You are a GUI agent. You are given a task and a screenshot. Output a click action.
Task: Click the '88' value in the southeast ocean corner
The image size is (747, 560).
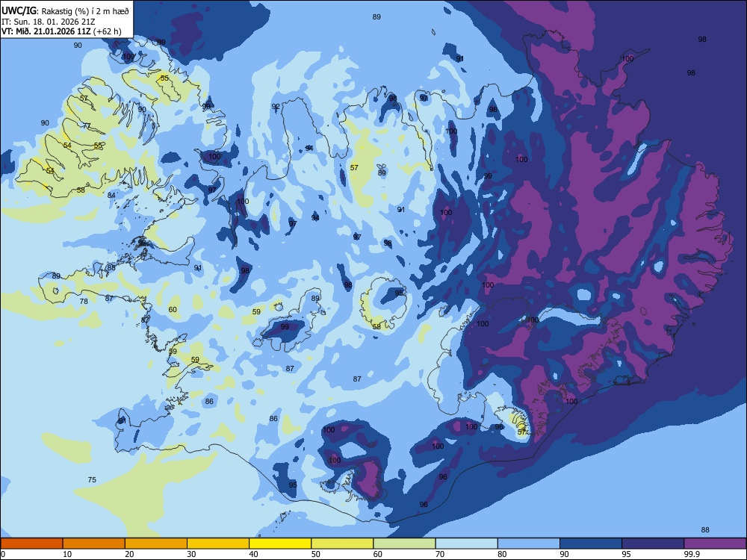(x=706, y=530)
